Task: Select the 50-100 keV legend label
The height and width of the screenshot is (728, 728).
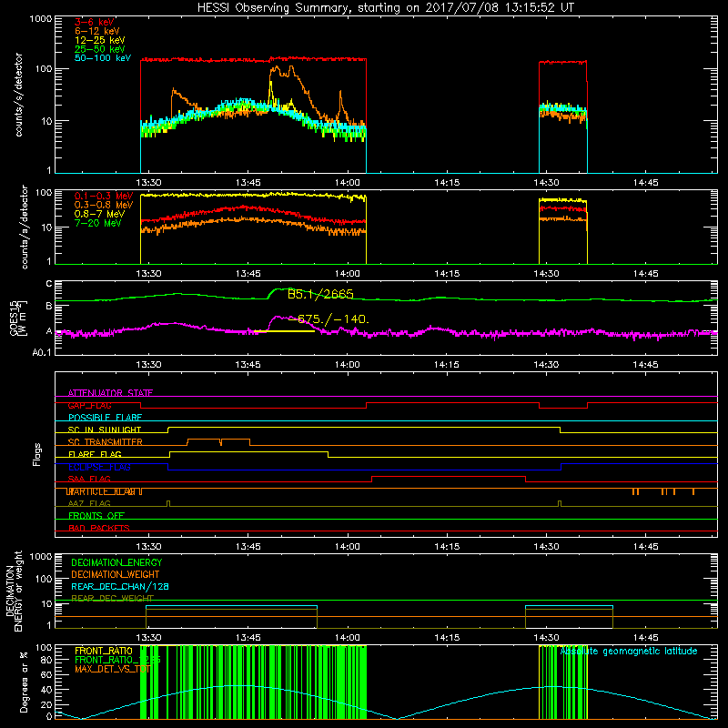Action: coord(102,58)
